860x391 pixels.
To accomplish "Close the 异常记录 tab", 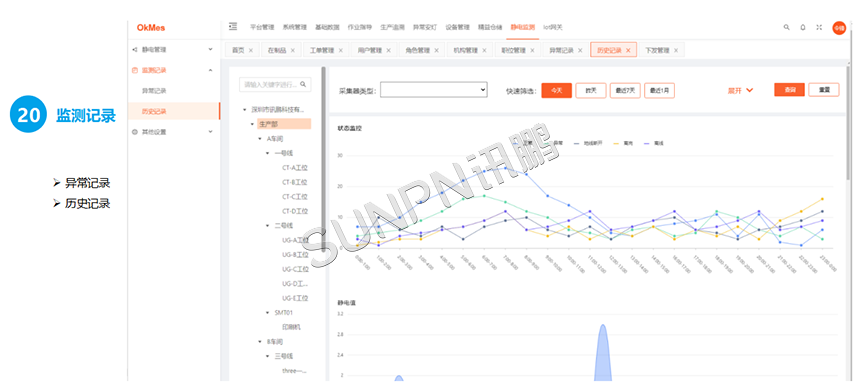I will tap(580, 50).
